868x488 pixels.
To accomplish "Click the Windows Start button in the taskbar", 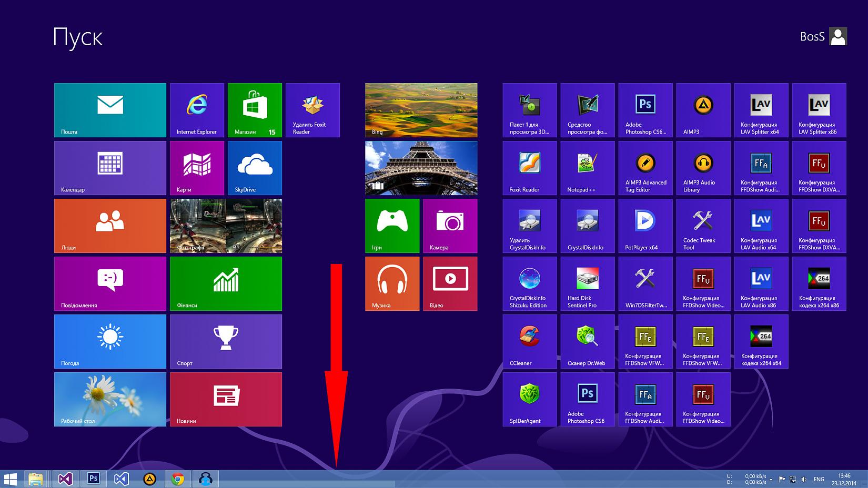I will pyautogui.click(x=11, y=479).
